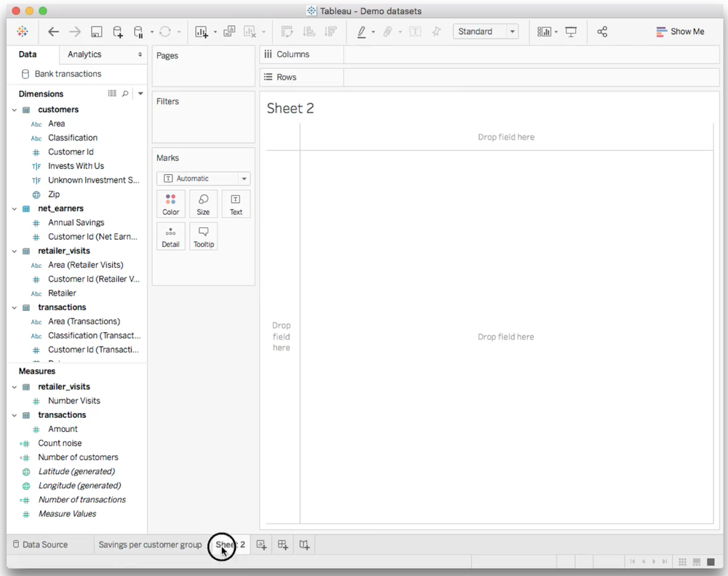Screen dimensions: 728x576
Task: Click the Show Mark Labels icon
Action: pyautogui.click(x=415, y=31)
